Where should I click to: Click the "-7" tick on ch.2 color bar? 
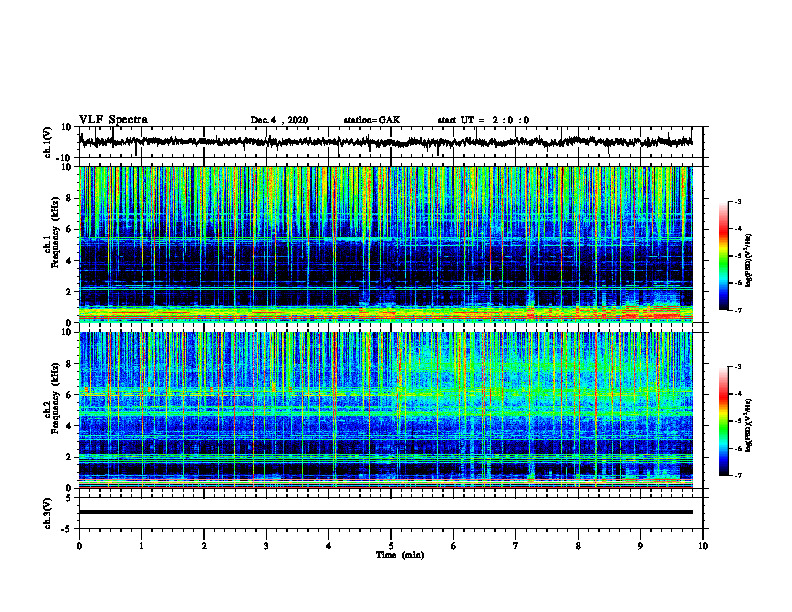coord(737,476)
